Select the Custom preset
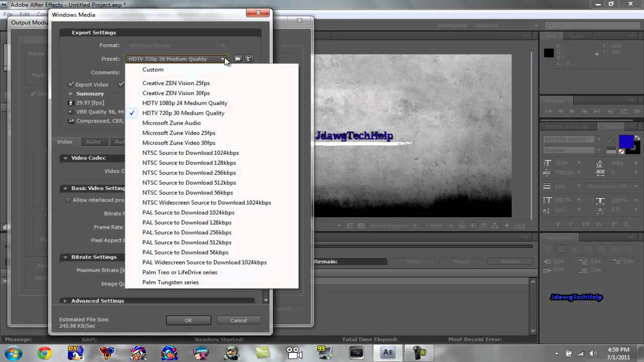Viewport: 644px width, 362px height. (211, 69)
